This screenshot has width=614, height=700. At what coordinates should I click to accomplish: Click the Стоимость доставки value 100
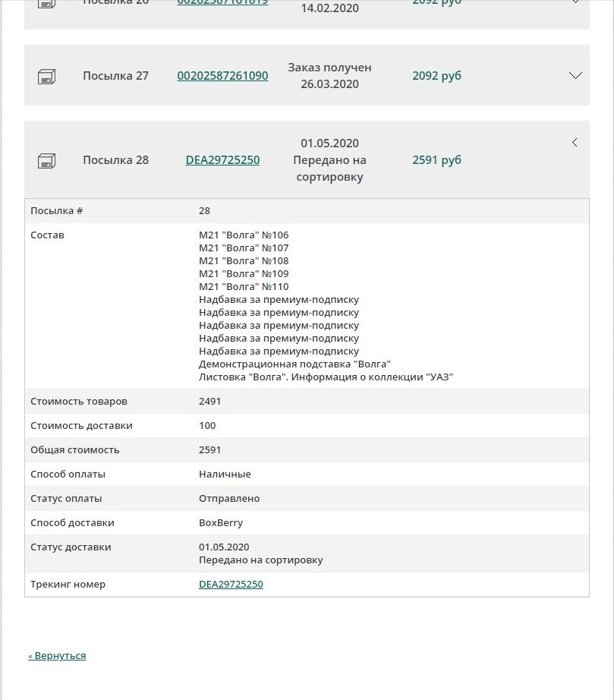[207, 425]
